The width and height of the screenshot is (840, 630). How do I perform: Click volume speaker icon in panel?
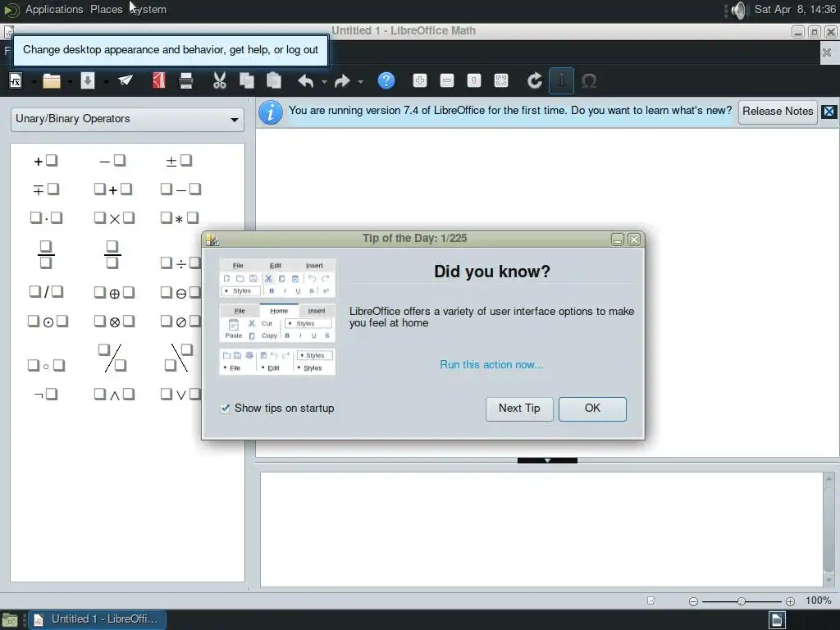tap(739, 10)
